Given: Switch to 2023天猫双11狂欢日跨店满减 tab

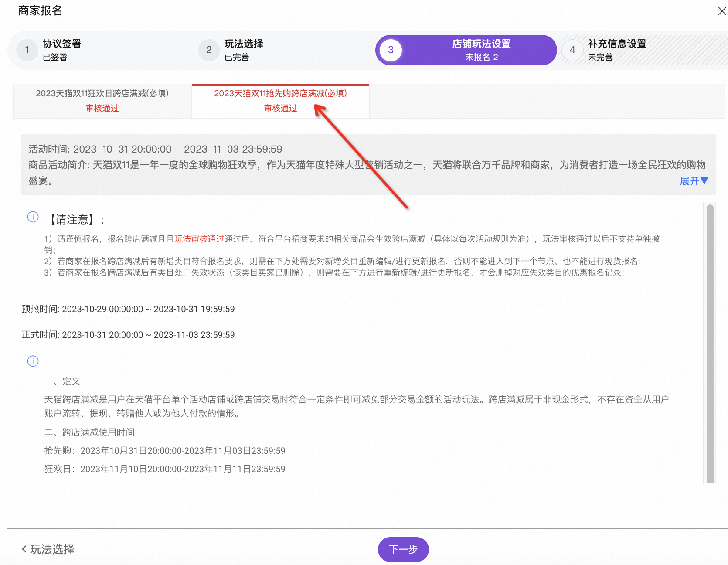Looking at the screenshot, I should (102, 101).
